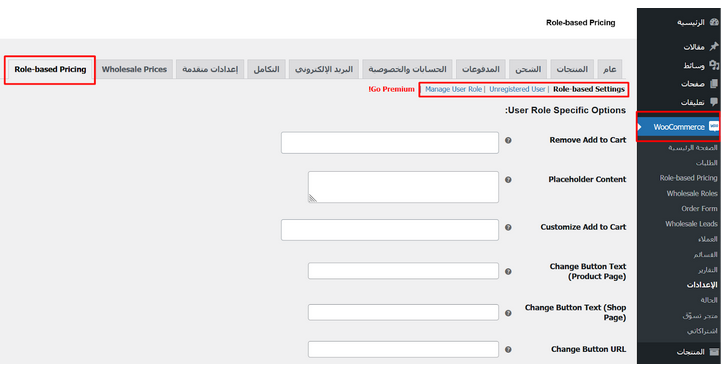Screen dimensions: 723x366
Task: Click into the Placeholder Content textarea
Action: [x=403, y=187]
